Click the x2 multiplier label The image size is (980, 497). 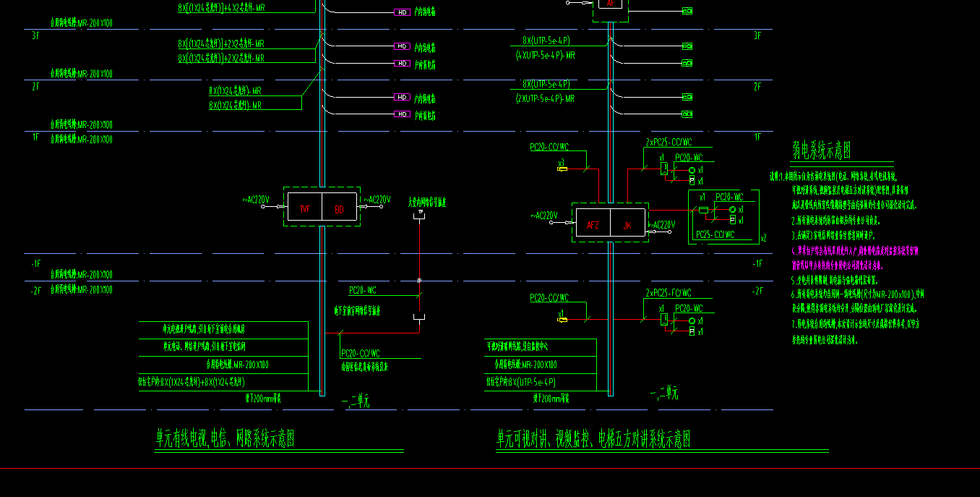pos(764,238)
